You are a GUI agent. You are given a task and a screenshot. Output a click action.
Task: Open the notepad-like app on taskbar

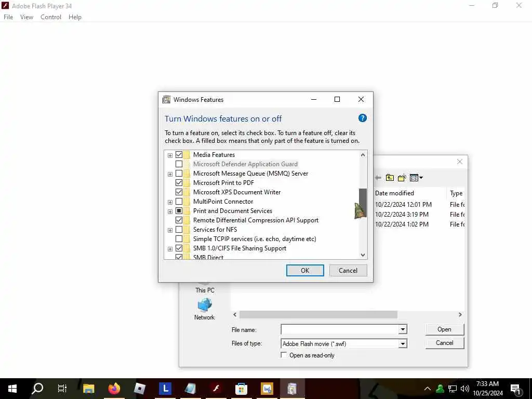pyautogui.click(x=190, y=389)
